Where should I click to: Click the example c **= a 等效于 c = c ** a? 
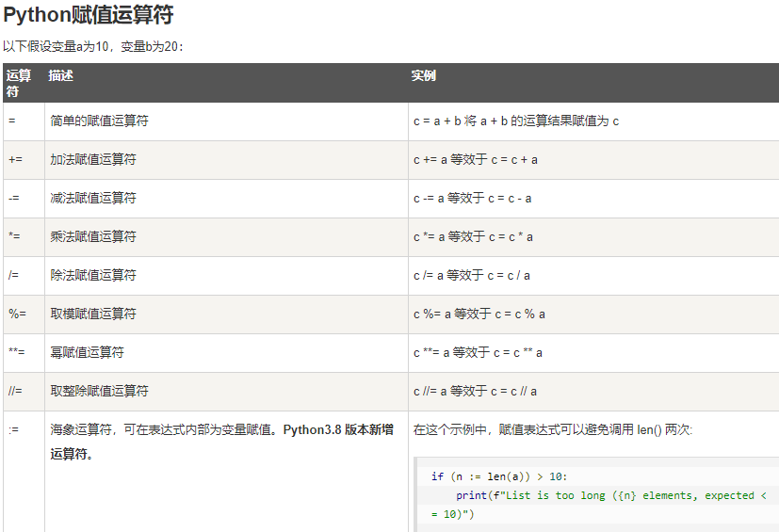478,353
